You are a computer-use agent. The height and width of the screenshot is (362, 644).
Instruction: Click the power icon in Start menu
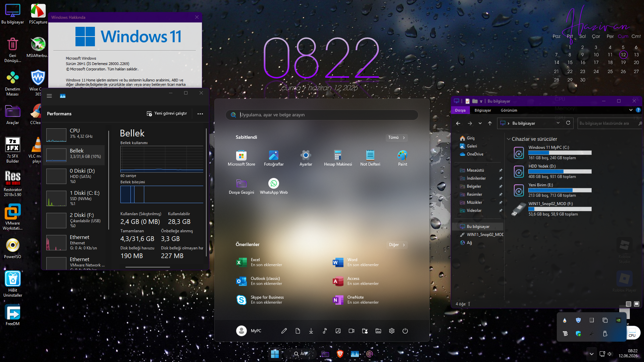tap(405, 331)
